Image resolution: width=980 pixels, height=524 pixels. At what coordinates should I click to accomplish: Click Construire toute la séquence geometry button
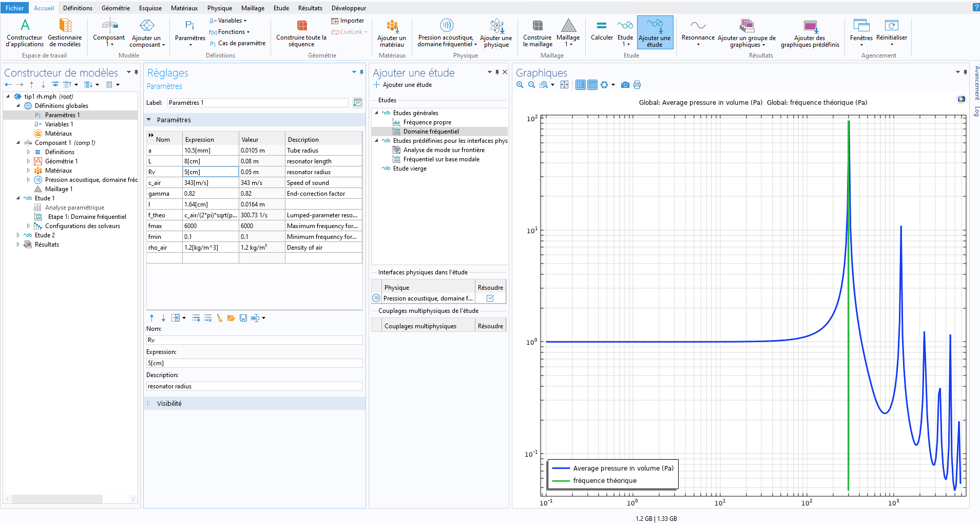[301, 33]
